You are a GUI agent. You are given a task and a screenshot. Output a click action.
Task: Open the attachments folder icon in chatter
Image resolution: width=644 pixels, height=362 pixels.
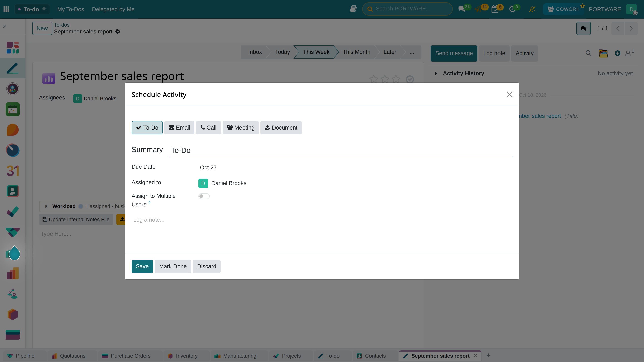(x=603, y=53)
